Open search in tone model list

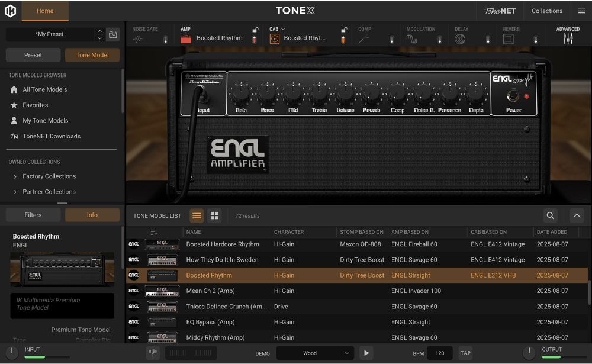pyautogui.click(x=551, y=216)
